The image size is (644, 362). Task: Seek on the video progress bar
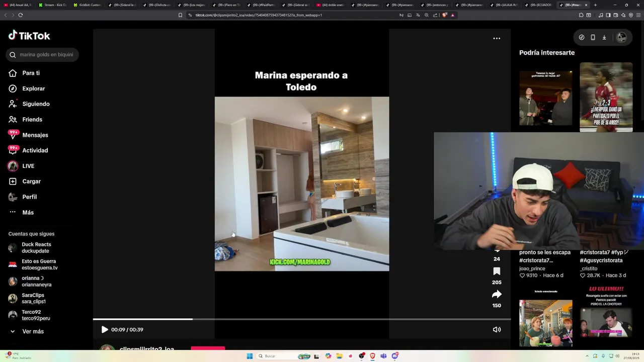pos(302,319)
